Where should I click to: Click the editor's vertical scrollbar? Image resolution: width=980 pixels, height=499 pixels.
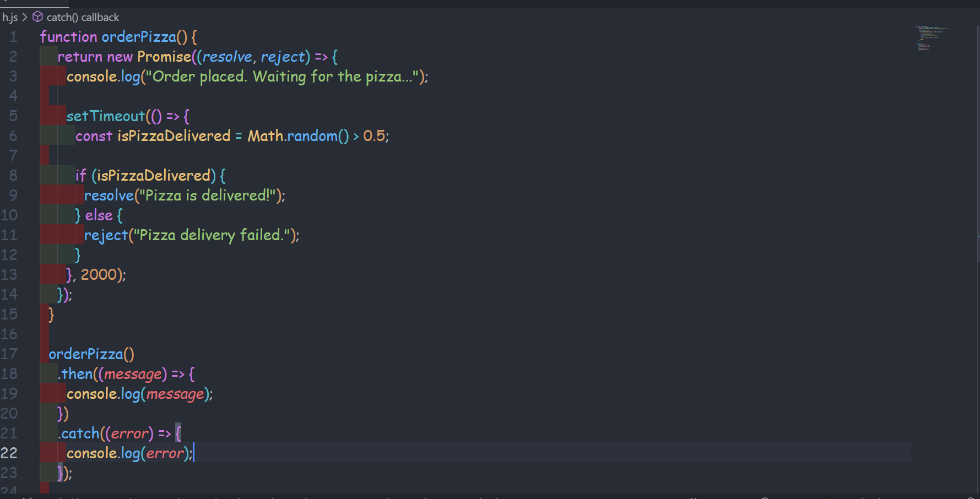(977, 237)
